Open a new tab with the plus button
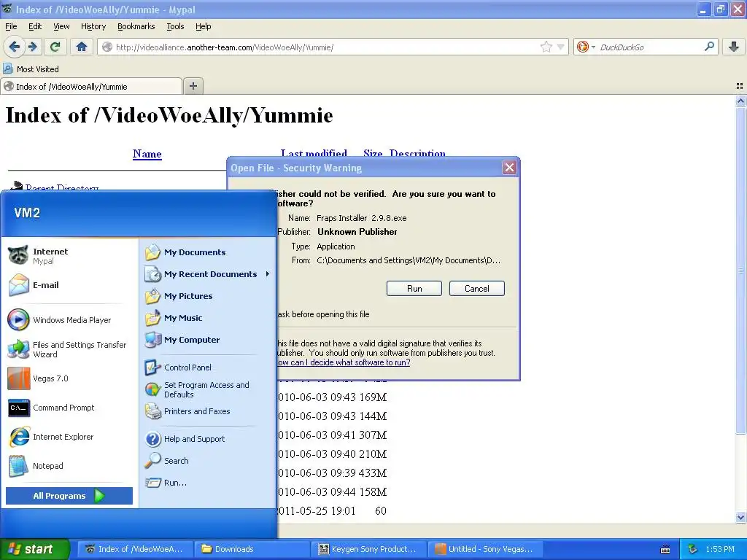 pos(193,86)
